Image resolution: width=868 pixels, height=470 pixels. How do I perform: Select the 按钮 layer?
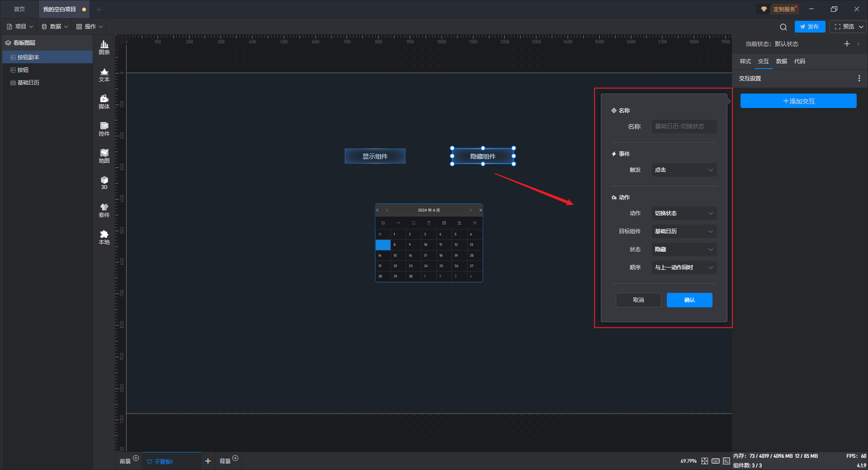pos(47,70)
